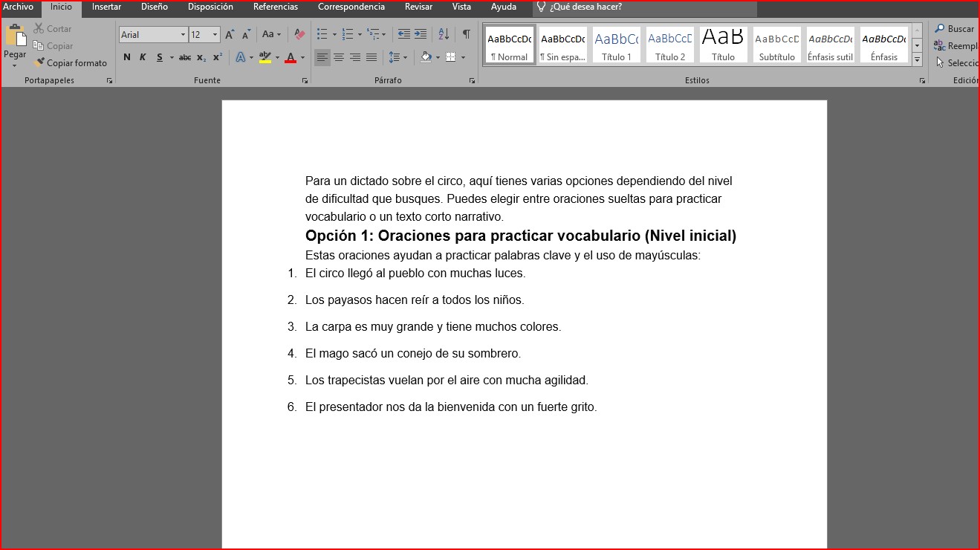Increase indent of the paragraph
The height and width of the screenshot is (550, 980).
tap(421, 34)
